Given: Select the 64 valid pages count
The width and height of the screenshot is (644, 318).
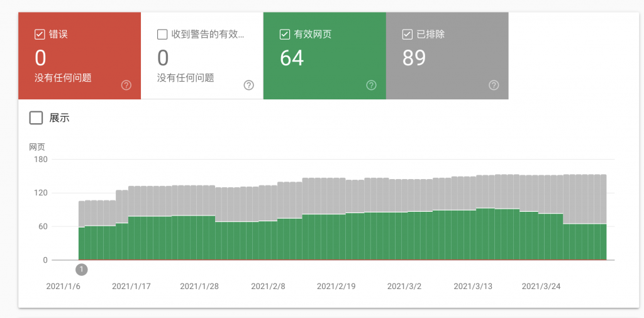Looking at the screenshot, I should pyautogui.click(x=292, y=58).
